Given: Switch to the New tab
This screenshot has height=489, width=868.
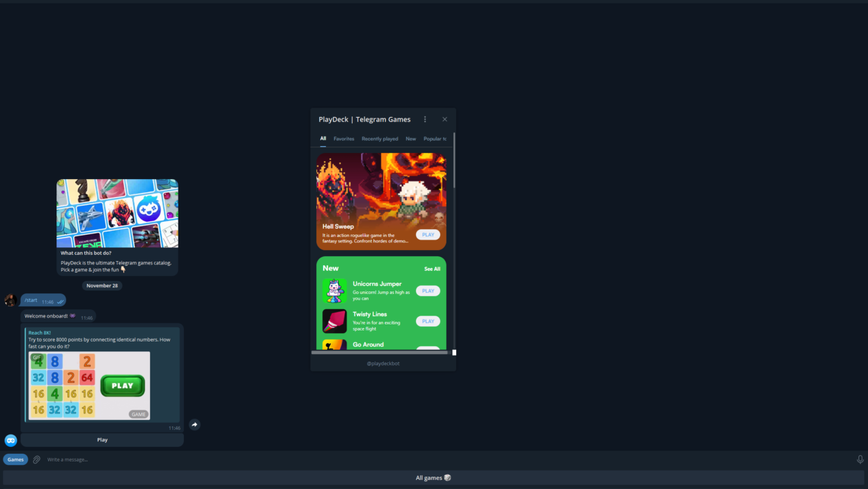Looking at the screenshot, I should click(411, 138).
